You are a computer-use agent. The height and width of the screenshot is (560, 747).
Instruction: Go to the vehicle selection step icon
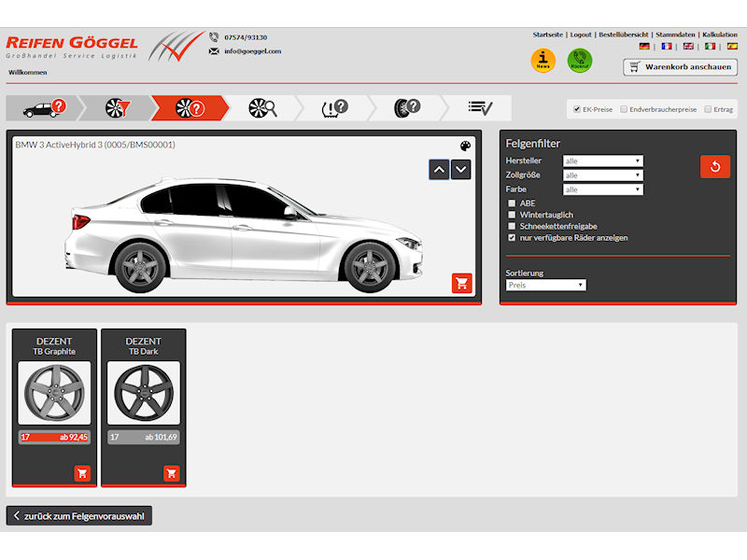point(44,108)
